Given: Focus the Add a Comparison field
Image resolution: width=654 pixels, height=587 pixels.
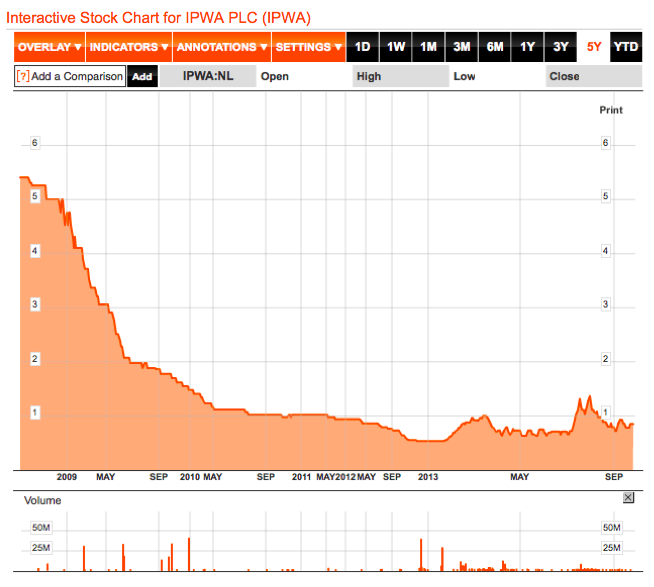Looking at the screenshot, I should coord(70,76).
